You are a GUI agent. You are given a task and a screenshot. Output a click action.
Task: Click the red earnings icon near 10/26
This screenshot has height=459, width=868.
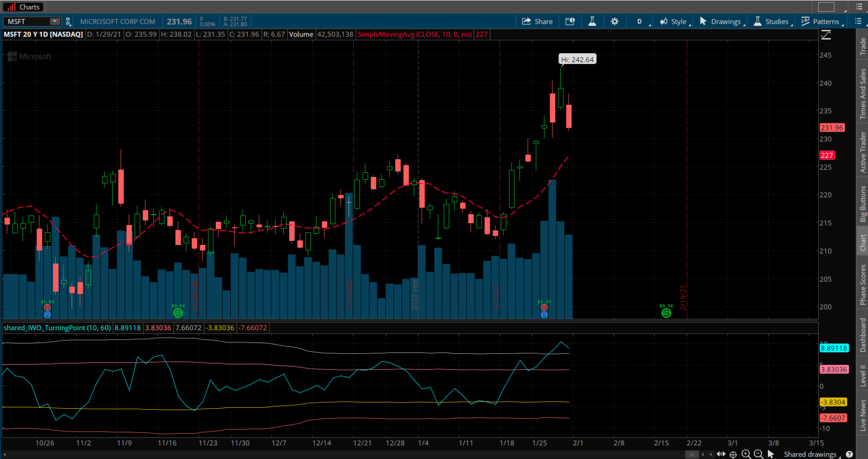pyautogui.click(x=47, y=308)
